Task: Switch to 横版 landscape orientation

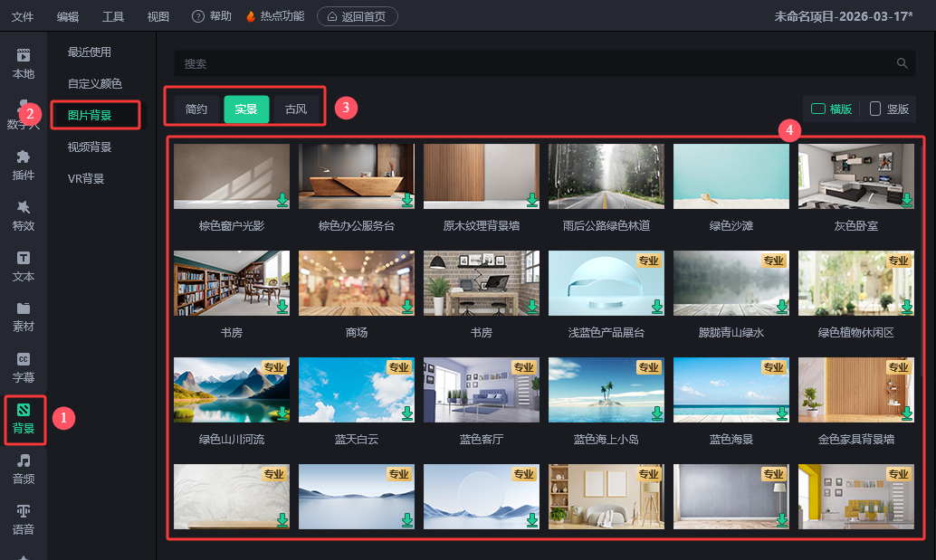Action: [831, 109]
